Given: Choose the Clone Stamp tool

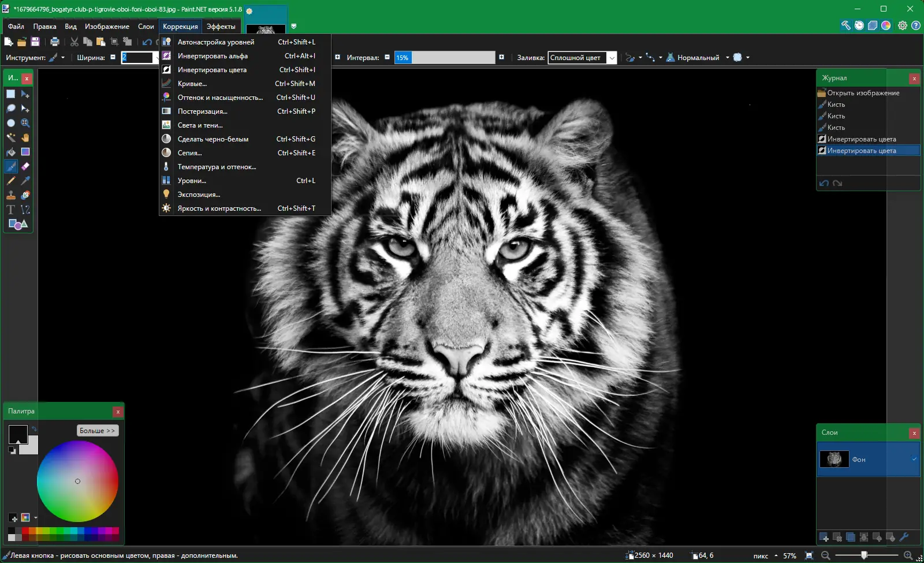Looking at the screenshot, I should click(x=11, y=195).
